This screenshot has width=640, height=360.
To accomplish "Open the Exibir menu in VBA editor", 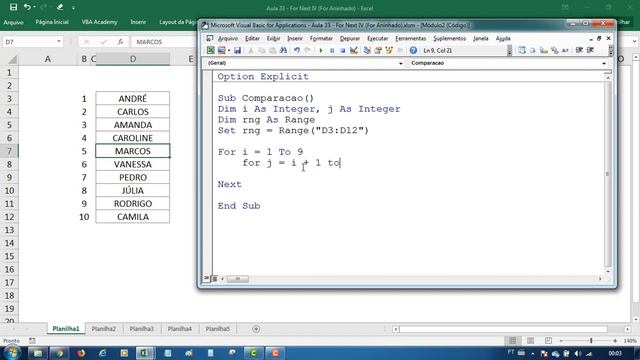I will click(x=273, y=38).
